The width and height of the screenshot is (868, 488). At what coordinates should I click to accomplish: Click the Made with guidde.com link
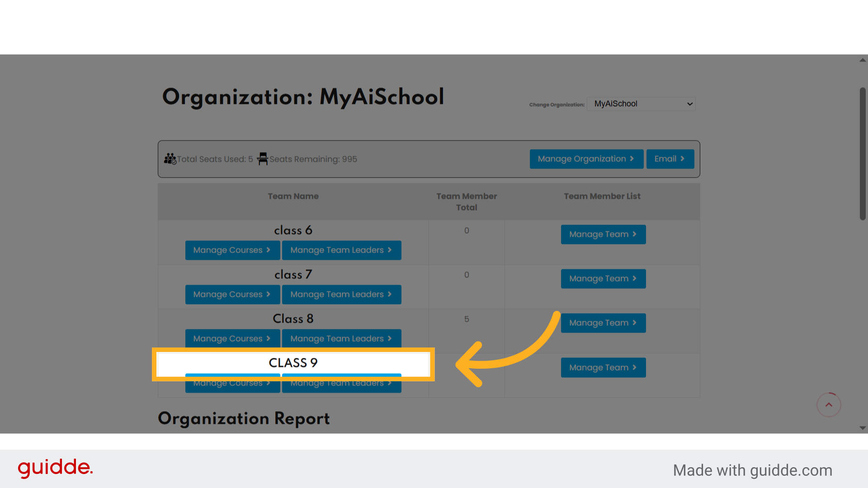752,470
